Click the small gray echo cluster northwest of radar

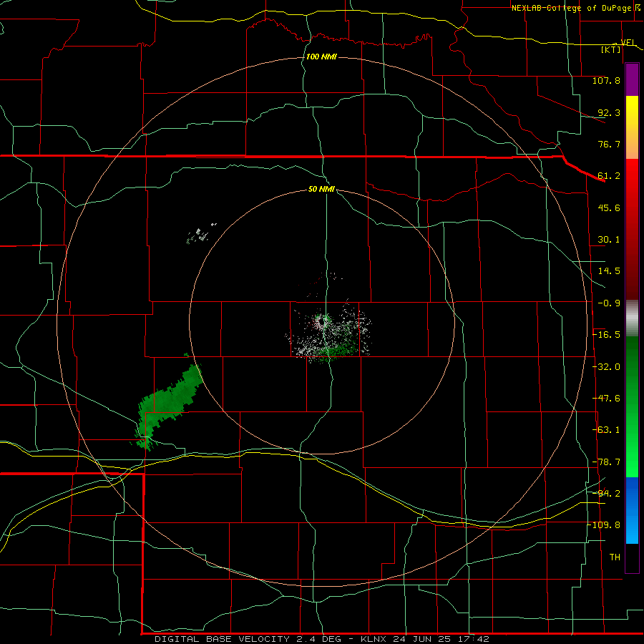point(201,234)
